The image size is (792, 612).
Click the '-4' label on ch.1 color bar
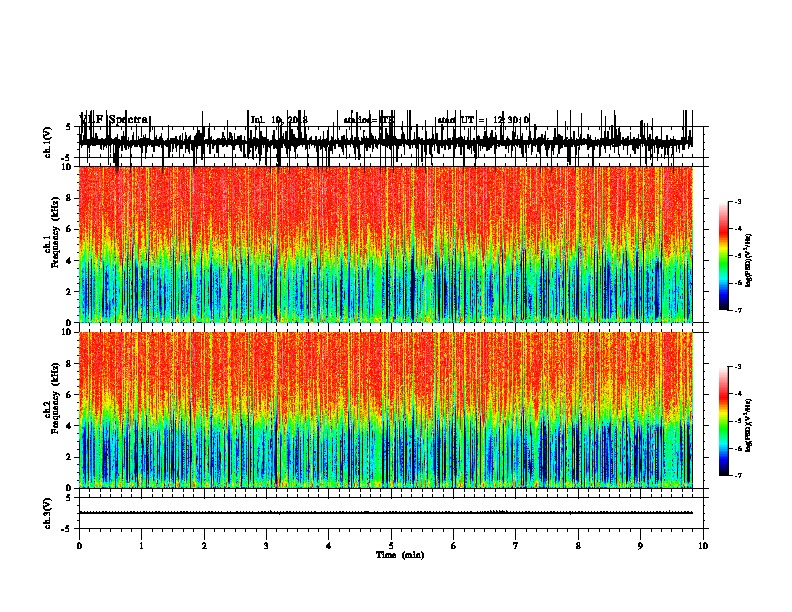pyautogui.click(x=737, y=229)
